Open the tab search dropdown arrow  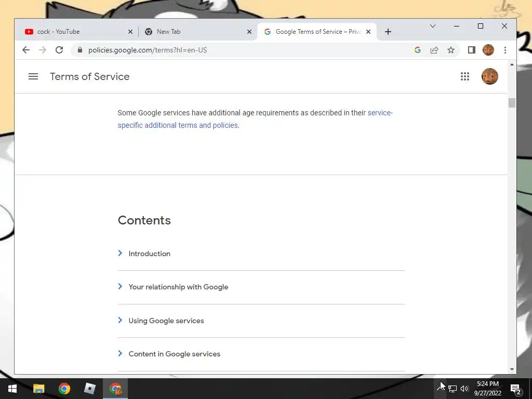click(433, 26)
